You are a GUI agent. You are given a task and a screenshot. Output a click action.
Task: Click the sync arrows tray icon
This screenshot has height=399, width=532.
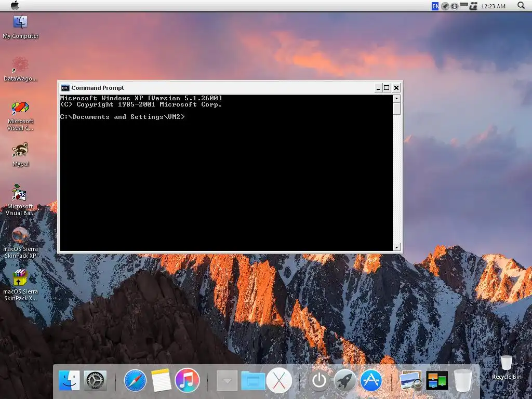[x=454, y=6]
